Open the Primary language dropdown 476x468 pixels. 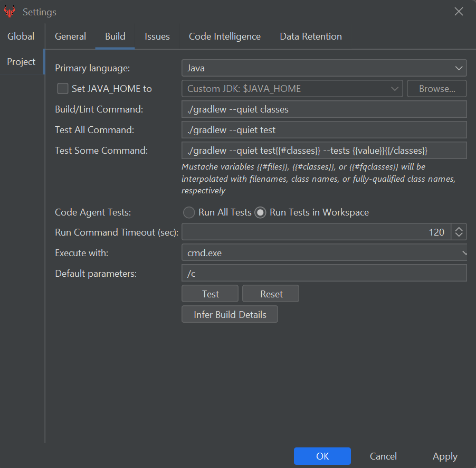point(324,68)
